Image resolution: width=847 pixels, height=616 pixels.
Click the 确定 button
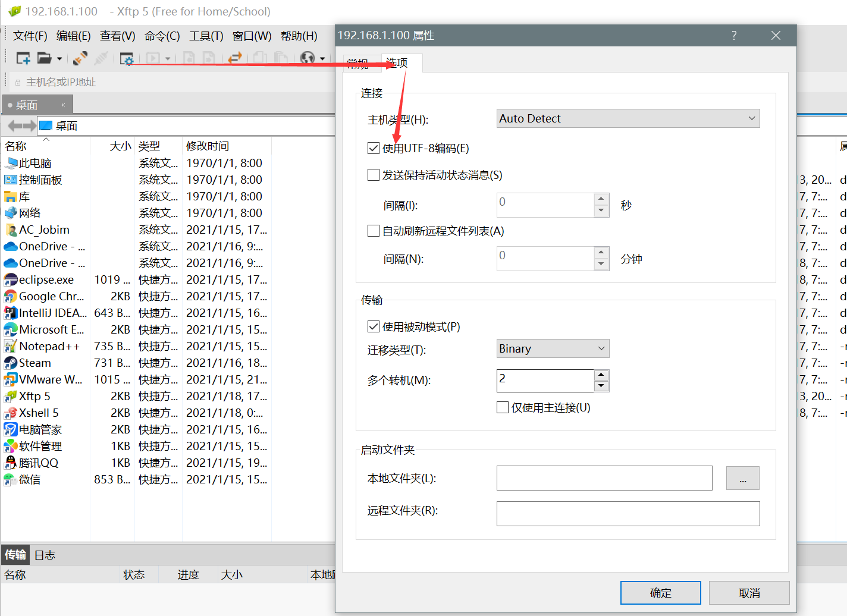pos(660,592)
